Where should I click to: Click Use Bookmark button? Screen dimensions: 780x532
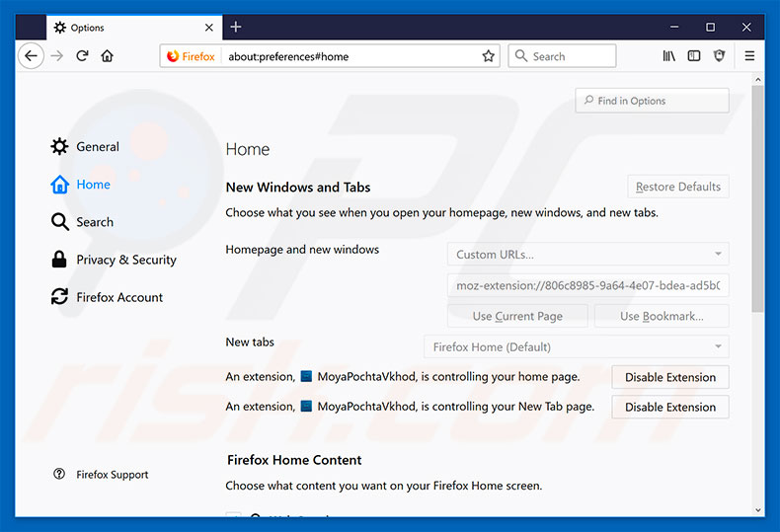[x=662, y=316]
